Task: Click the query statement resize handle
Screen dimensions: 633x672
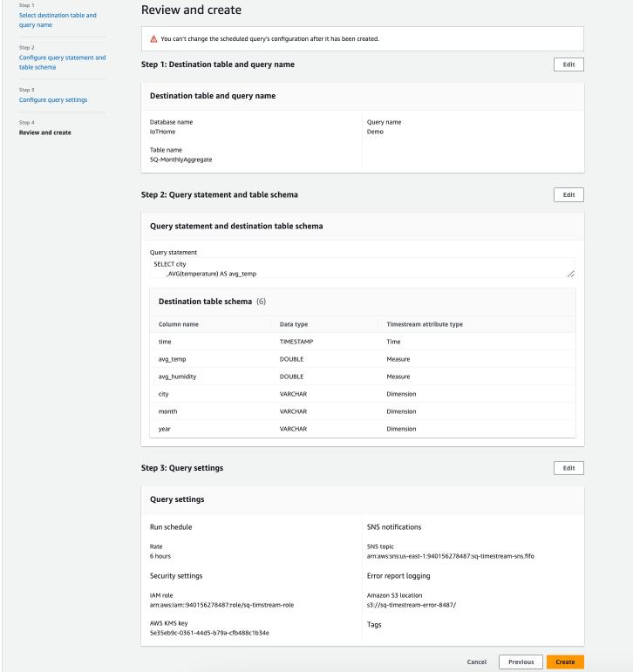Action: pos(570,274)
